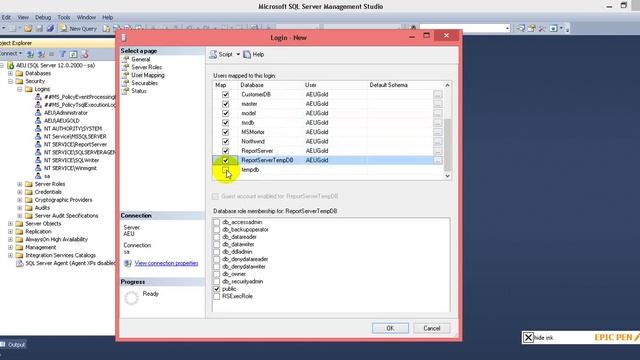This screenshot has height=360, width=640.
Task: Click the Stop icon in Object Explorer toolbar
Action: point(51,54)
